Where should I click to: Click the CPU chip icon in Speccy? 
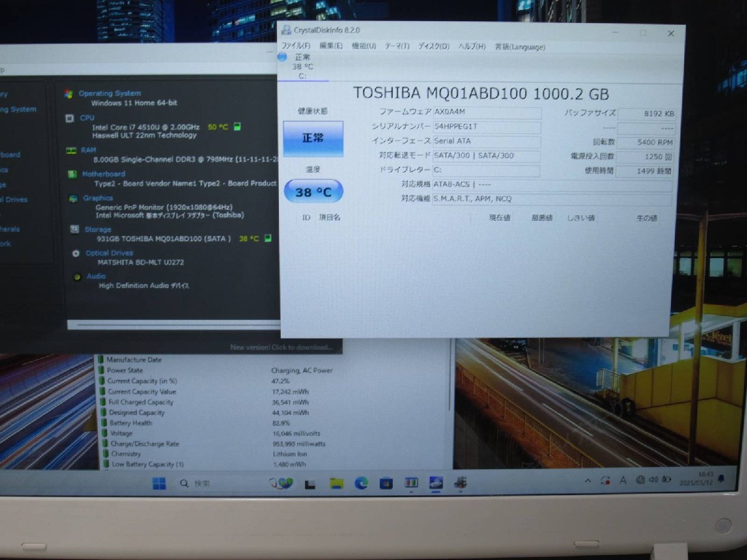point(70,118)
